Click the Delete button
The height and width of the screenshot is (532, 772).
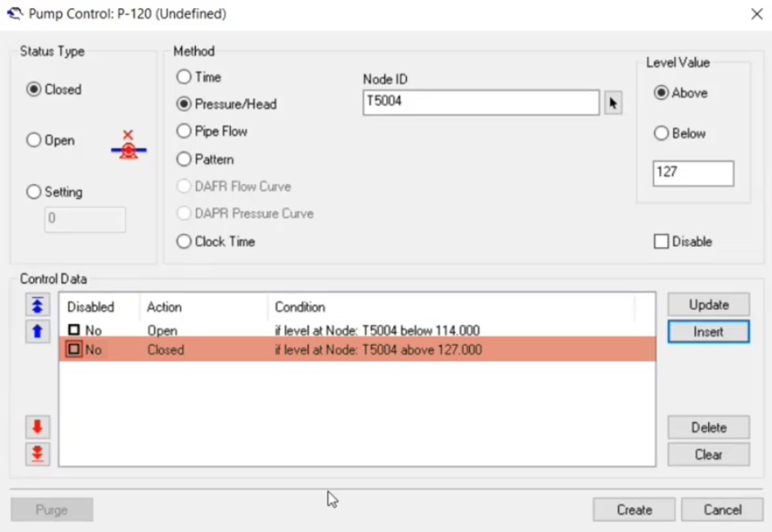point(708,427)
